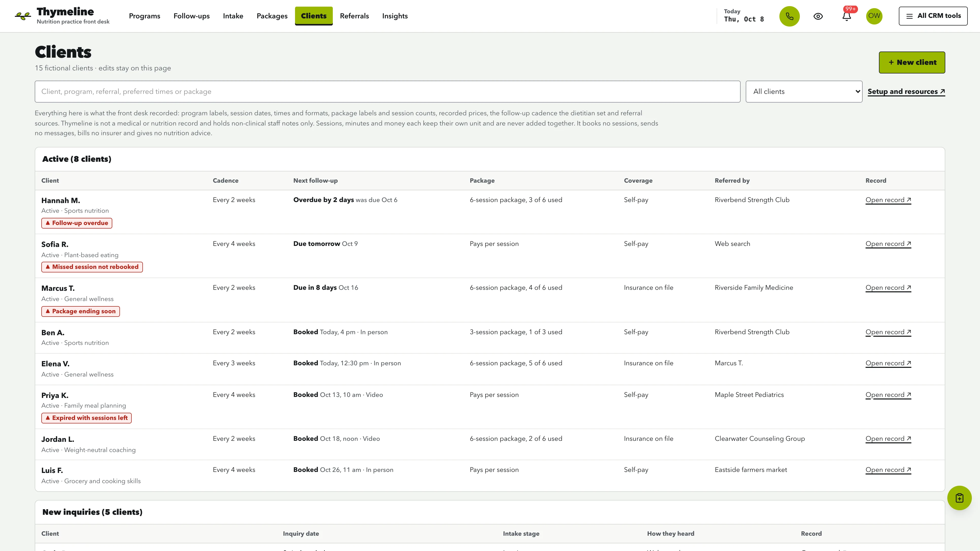Go to the Programs tab

coord(144,16)
